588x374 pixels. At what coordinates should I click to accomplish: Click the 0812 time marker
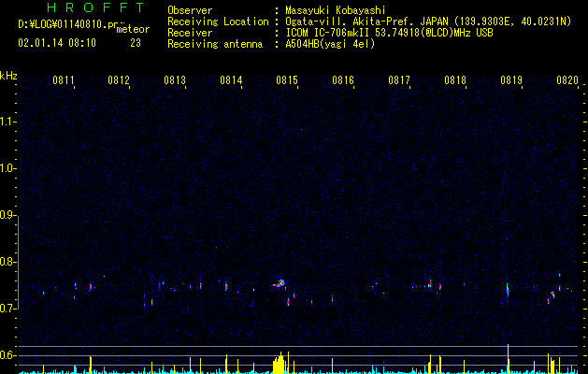(119, 79)
